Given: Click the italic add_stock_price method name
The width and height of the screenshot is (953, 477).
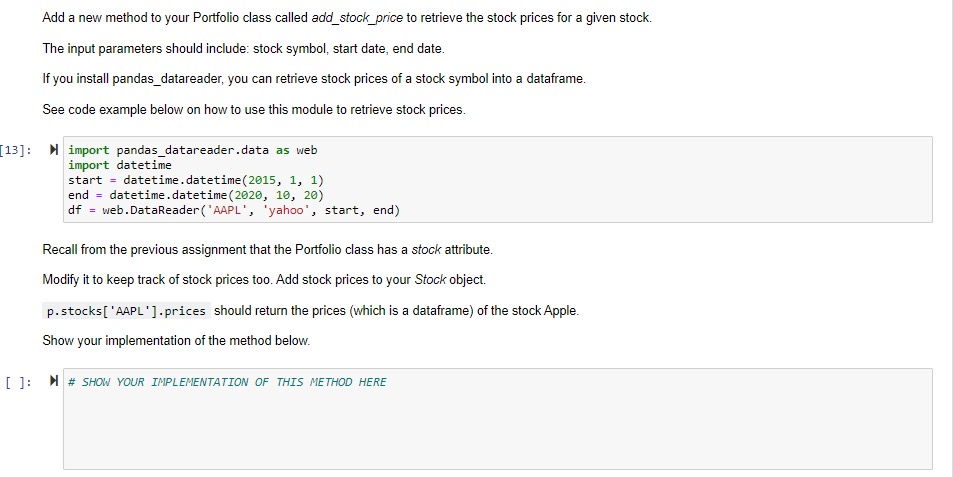Looking at the screenshot, I should pos(357,18).
